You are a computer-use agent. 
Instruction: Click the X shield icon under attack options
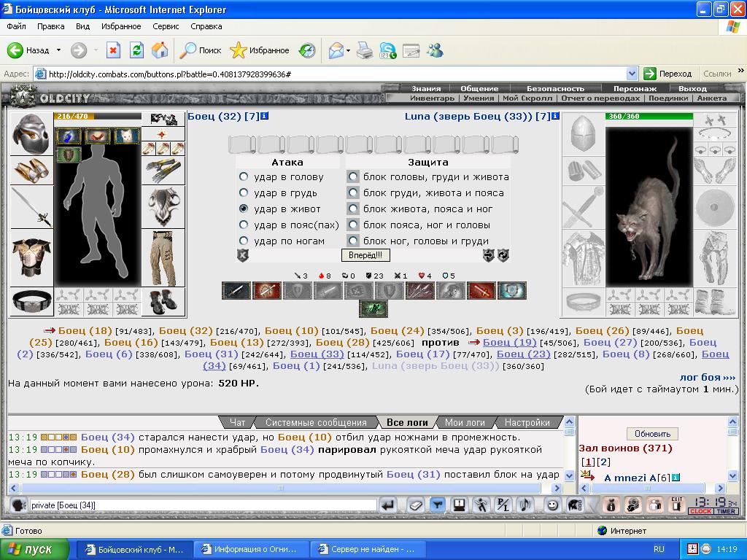click(243, 255)
